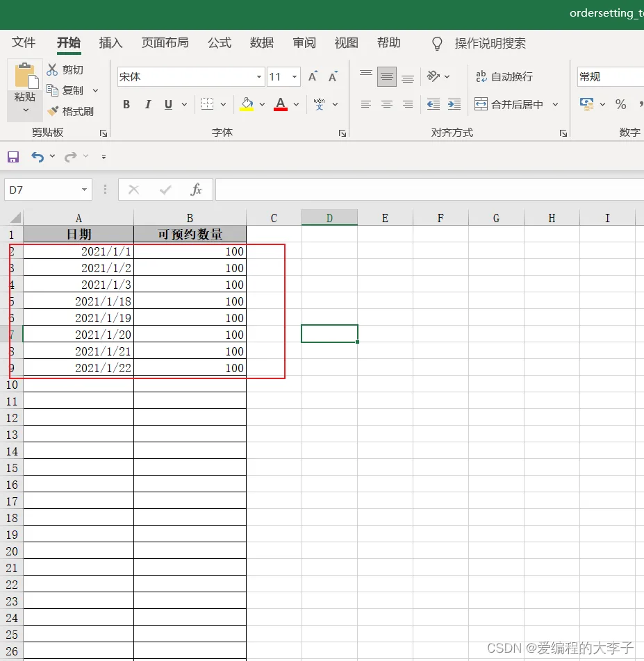Expand the copy options arrow
This screenshot has width=644, height=661.
tap(95, 91)
